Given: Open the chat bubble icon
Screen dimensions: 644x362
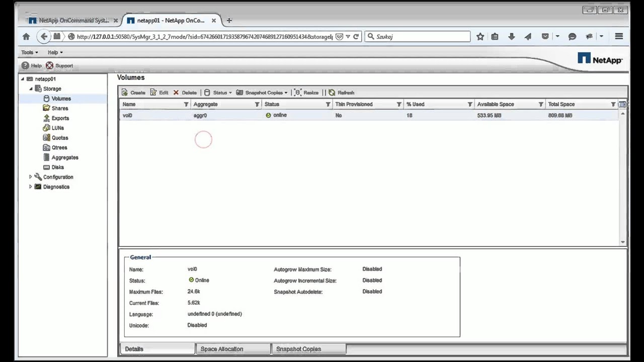Looking at the screenshot, I should click(x=572, y=36).
